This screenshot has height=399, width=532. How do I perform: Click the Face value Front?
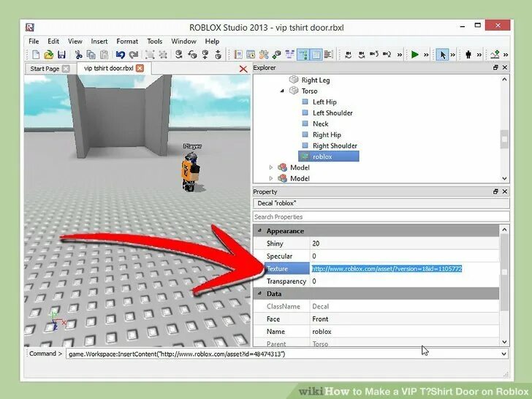404,319
